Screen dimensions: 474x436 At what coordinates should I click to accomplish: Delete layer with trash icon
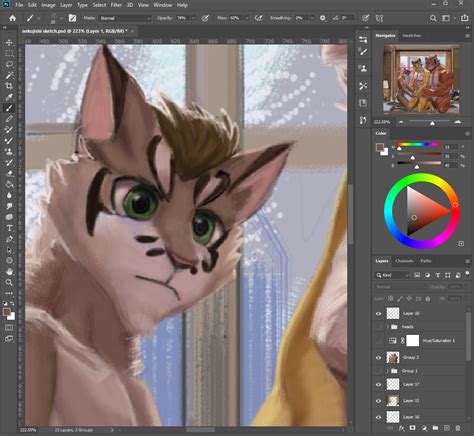point(458,428)
